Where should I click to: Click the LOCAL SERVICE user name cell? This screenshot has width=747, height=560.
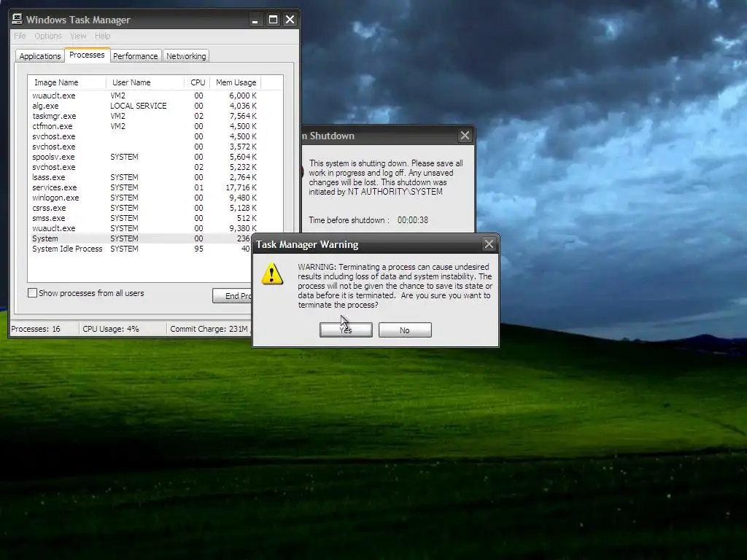point(139,106)
